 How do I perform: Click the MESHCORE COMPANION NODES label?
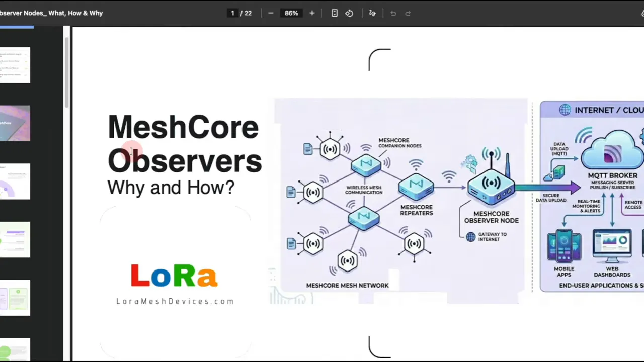(400, 143)
